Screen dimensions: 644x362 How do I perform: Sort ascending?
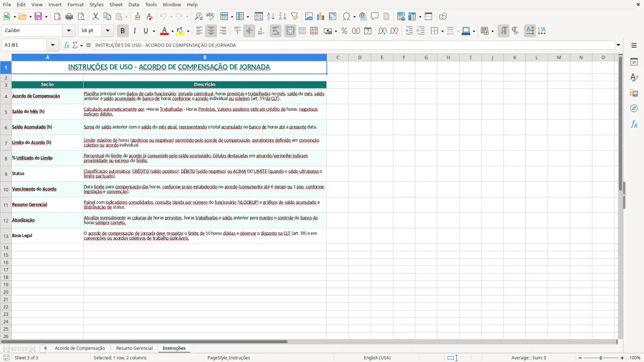click(271, 17)
